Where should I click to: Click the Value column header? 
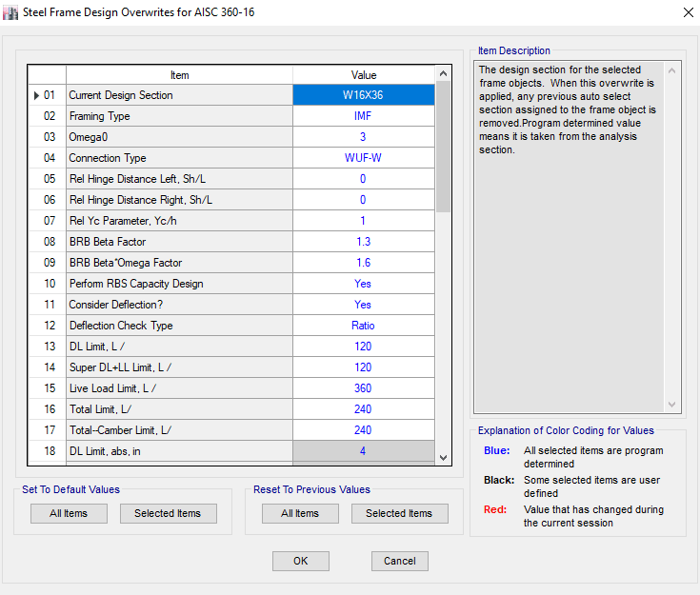364,75
